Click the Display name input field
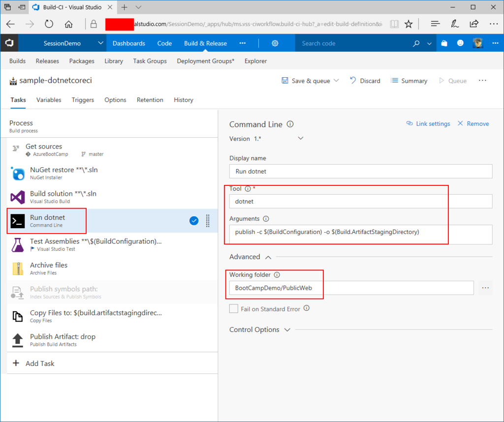Image resolution: width=504 pixels, height=422 pixels. pos(361,172)
